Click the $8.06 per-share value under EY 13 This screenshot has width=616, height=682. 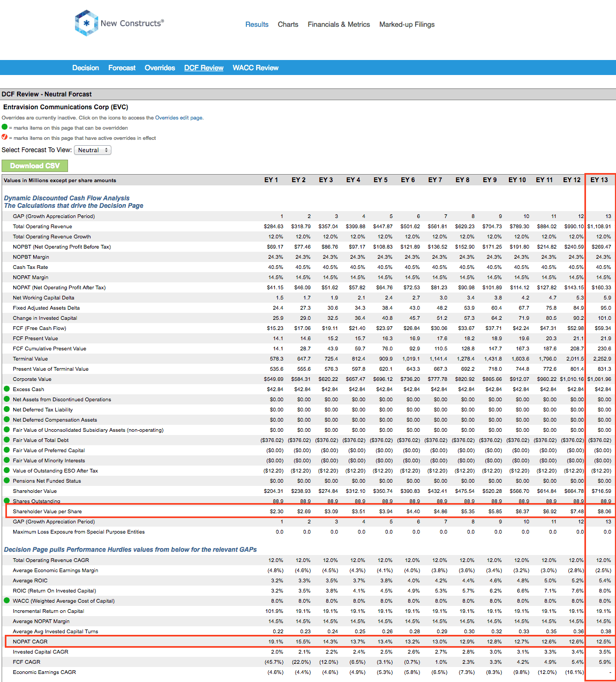(604, 512)
